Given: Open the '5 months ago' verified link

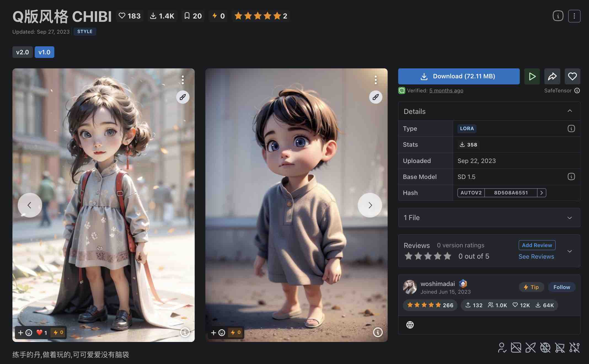Looking at the screenshot, I should [446, 90].
